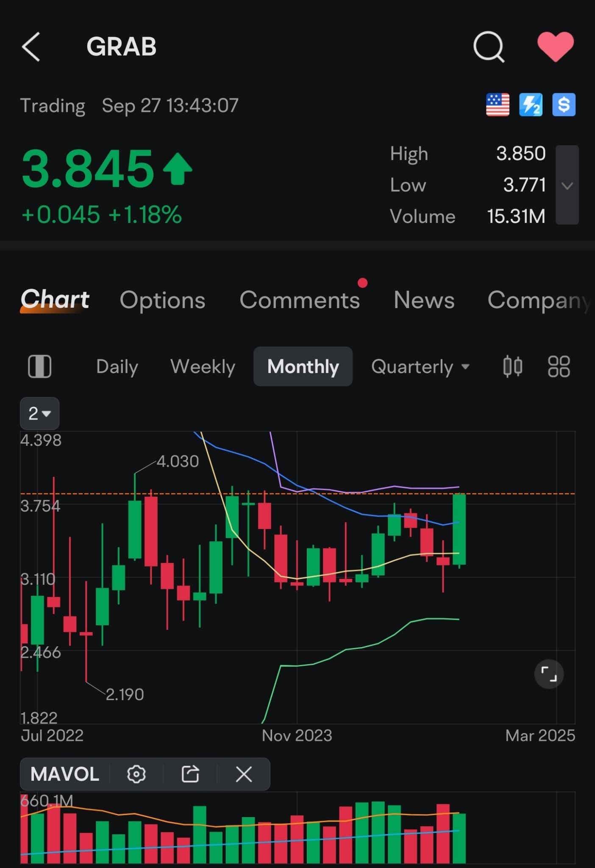Open the Options tab
Screen dimensions: 595x868
[x=163, y=300]
